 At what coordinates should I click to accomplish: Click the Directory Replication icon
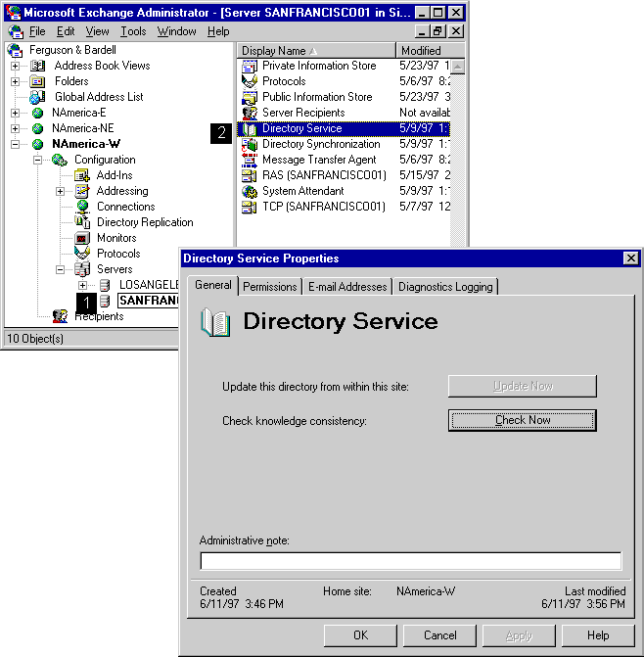click(x=82, y=222)
